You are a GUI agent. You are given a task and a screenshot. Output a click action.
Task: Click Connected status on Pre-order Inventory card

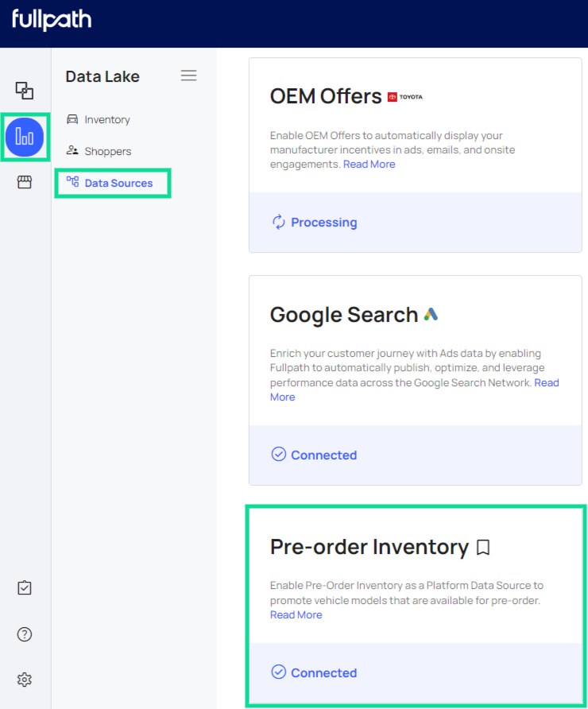(323, 673)
